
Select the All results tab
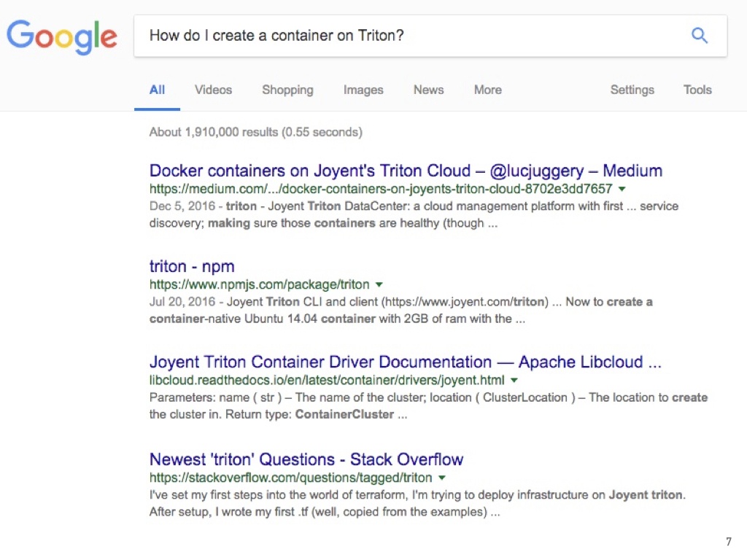[158, 90]
